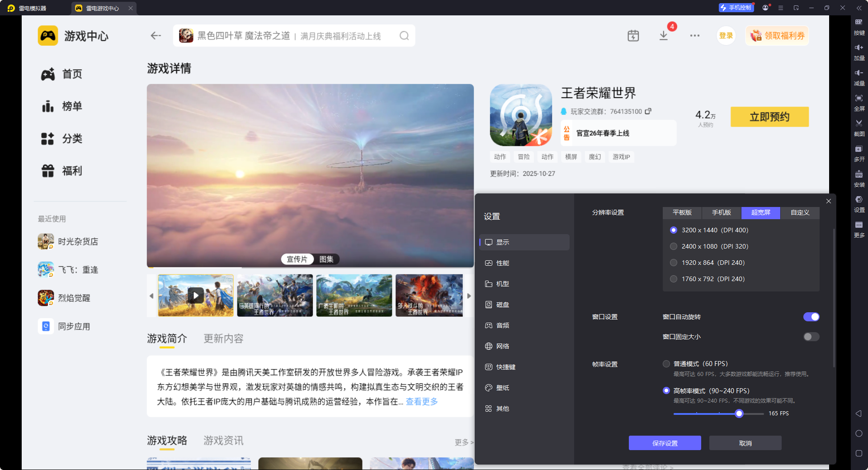Select the 磁盘 section in settings
The image size is (868, 470).
[503, 304]
